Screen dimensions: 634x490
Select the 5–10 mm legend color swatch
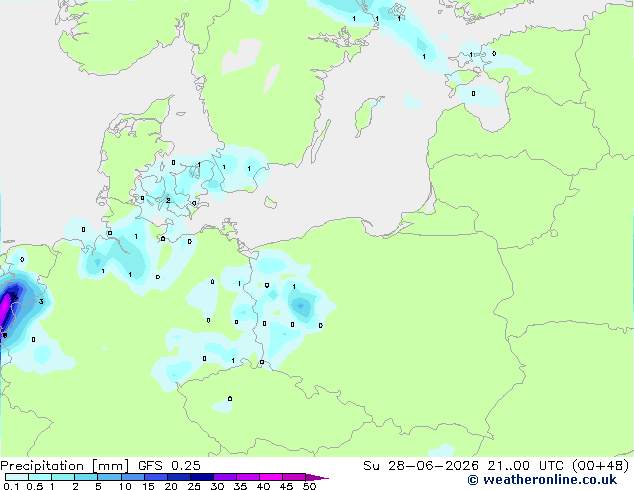tap(109, 477)
